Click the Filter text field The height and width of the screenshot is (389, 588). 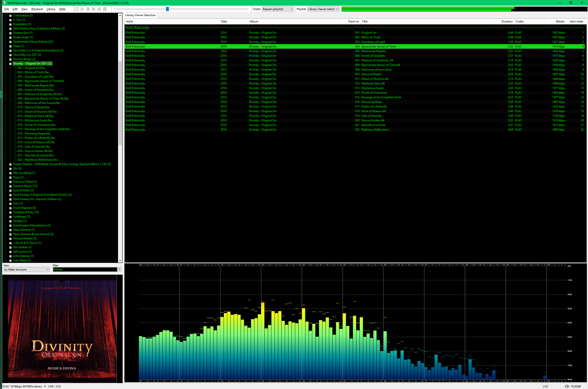[x=85, y=269]
